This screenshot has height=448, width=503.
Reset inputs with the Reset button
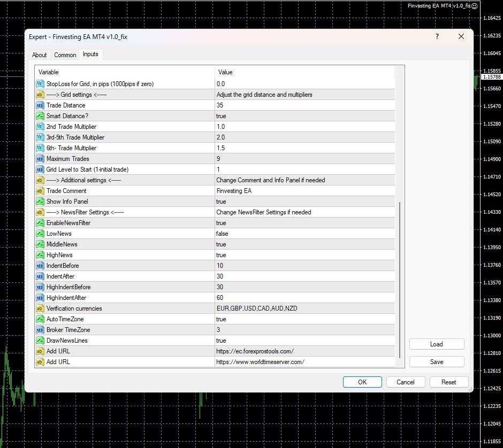[x=448, y=382]
